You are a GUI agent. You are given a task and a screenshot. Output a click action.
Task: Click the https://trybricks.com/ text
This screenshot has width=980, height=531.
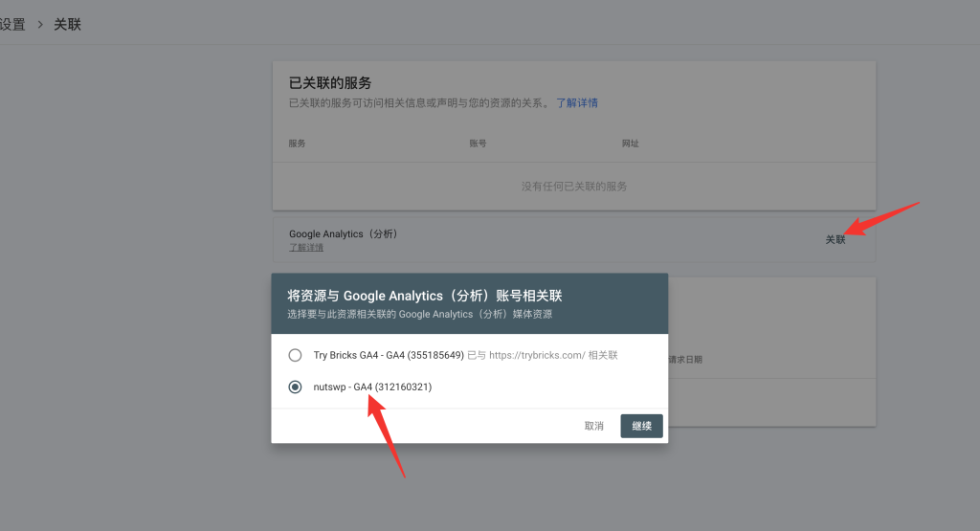pos(537,356)
